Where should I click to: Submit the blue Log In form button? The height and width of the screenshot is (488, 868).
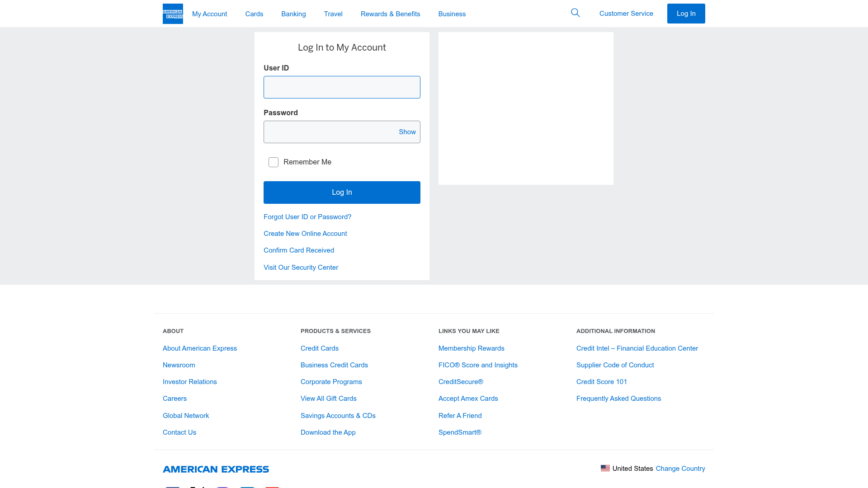pos(342,192)
